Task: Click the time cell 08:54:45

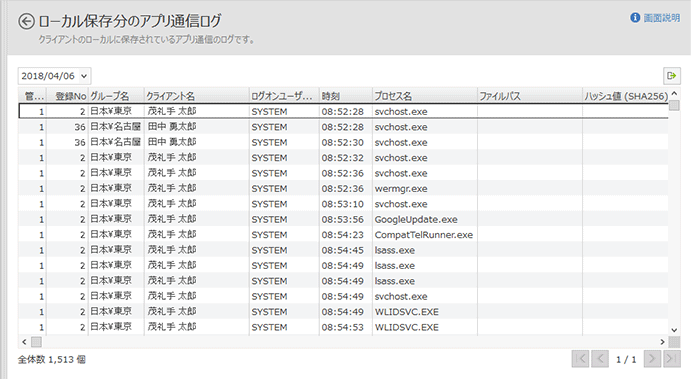Action: click(346, 250)
